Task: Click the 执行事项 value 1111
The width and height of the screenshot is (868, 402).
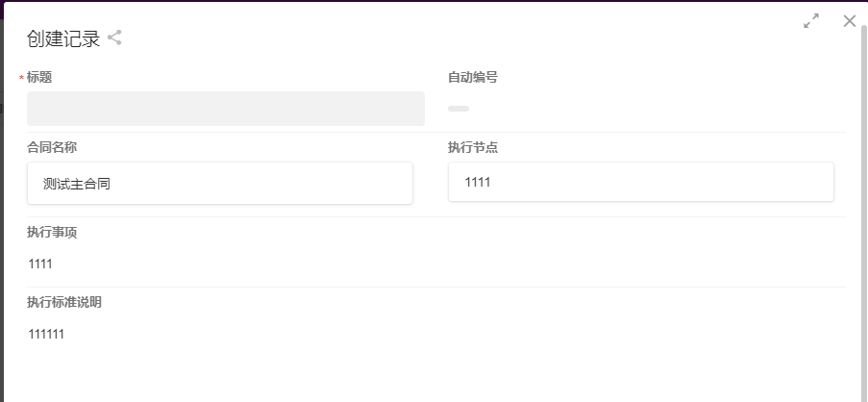Action: (x=40, y=264)
